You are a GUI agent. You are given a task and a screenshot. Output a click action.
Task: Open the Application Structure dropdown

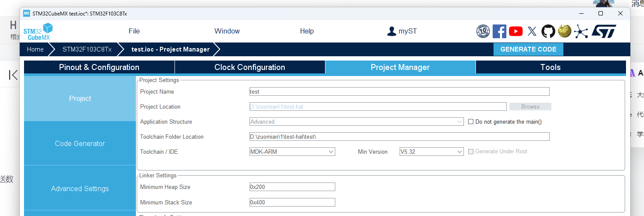357,122
